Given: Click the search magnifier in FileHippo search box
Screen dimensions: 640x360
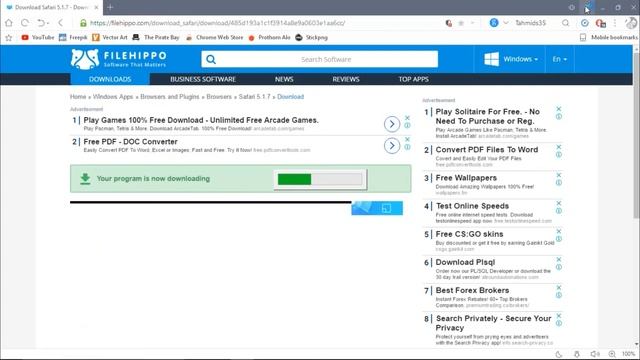Looking at the screenshot, I should coord(211,60).
